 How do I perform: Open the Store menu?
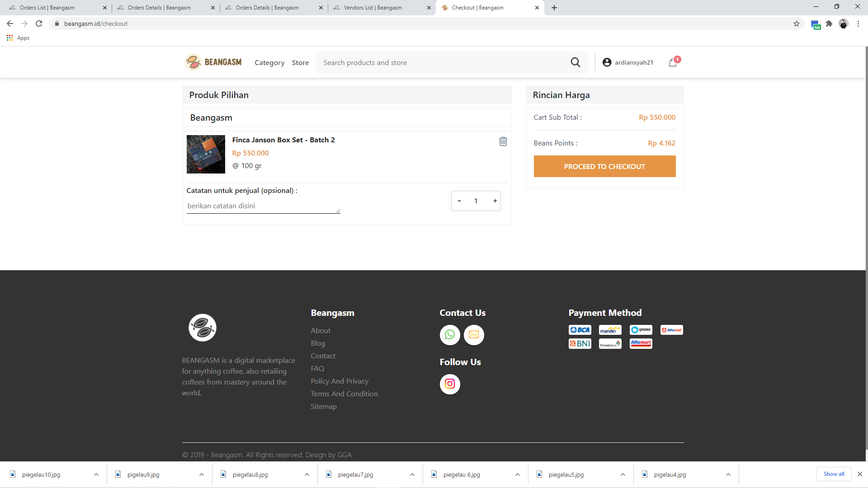[x=300, y=63]
